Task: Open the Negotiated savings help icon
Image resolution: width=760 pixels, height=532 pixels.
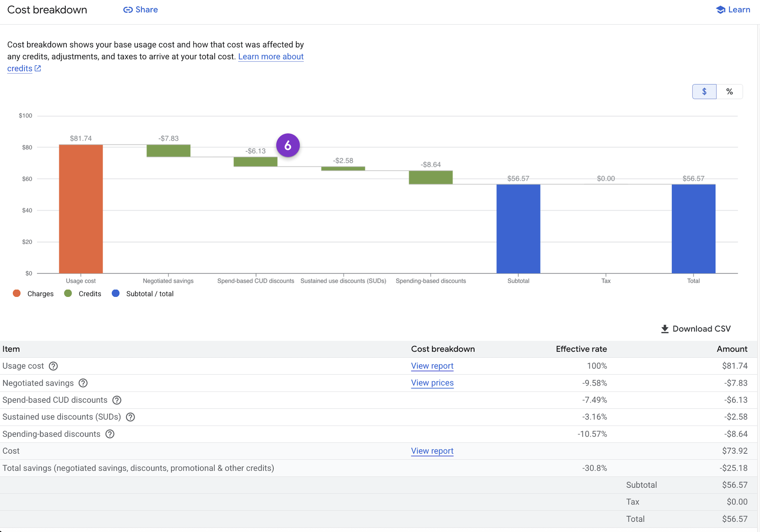Action: pyautogui.click(x=83, y=383)
